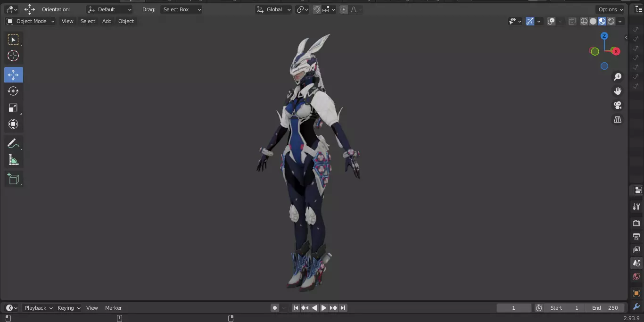Open Output properties tab
The width and height of the screenshot is (644, 322).
(636, 237)
